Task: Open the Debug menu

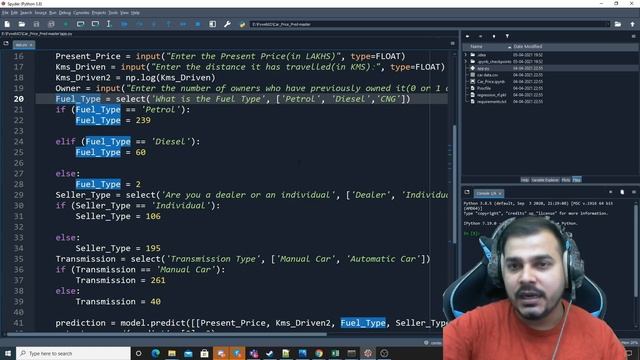Action: (64, 13)
